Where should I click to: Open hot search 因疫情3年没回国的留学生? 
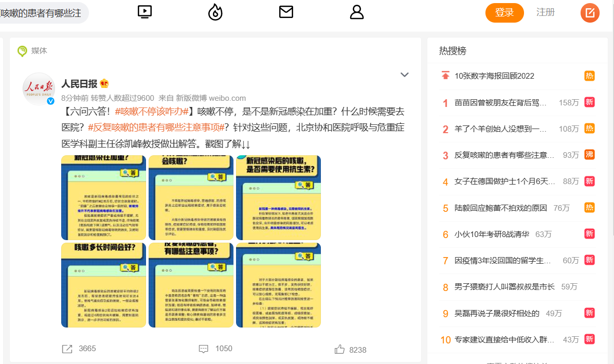click(x=502, y=260)
